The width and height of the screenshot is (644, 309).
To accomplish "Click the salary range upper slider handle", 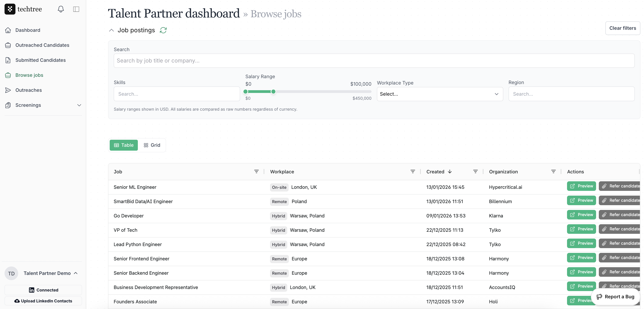I will tap(273, 92).
